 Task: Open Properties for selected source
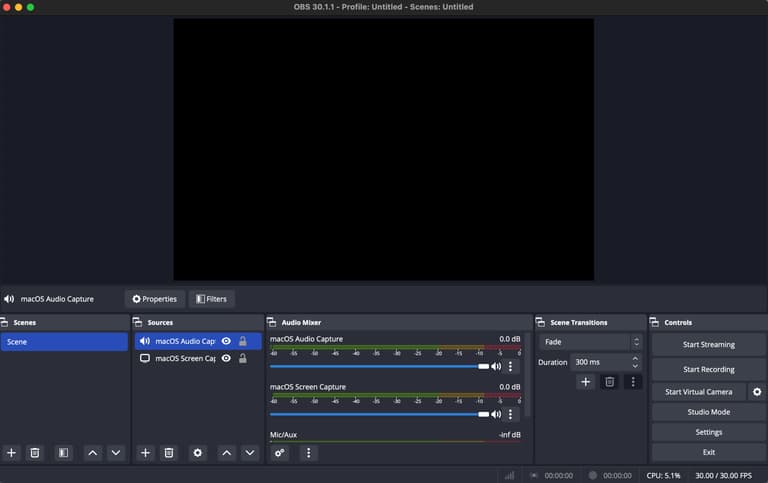155,299
